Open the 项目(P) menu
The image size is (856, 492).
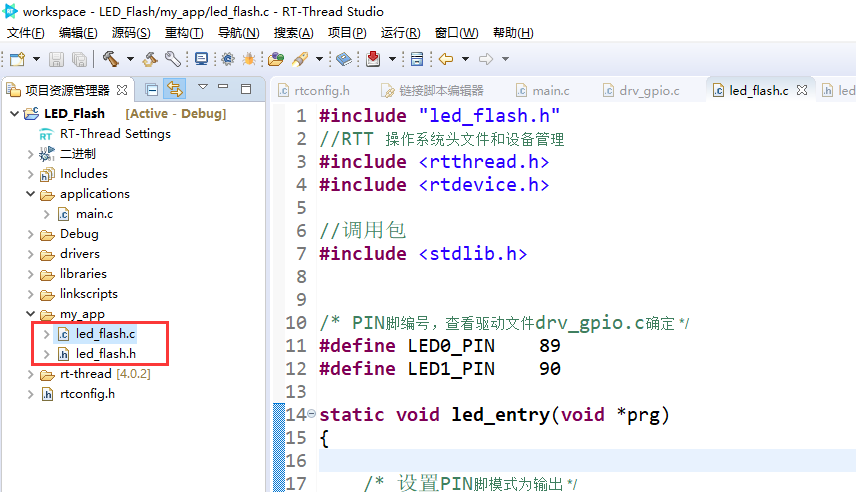point(347,33)
